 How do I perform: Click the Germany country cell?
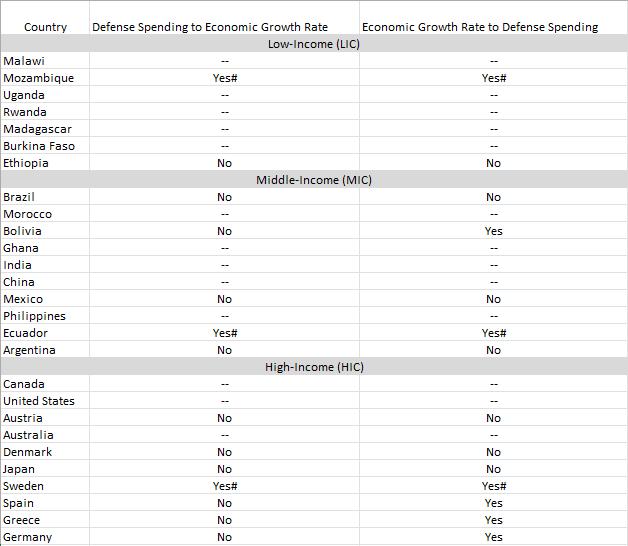pos(28,537)
